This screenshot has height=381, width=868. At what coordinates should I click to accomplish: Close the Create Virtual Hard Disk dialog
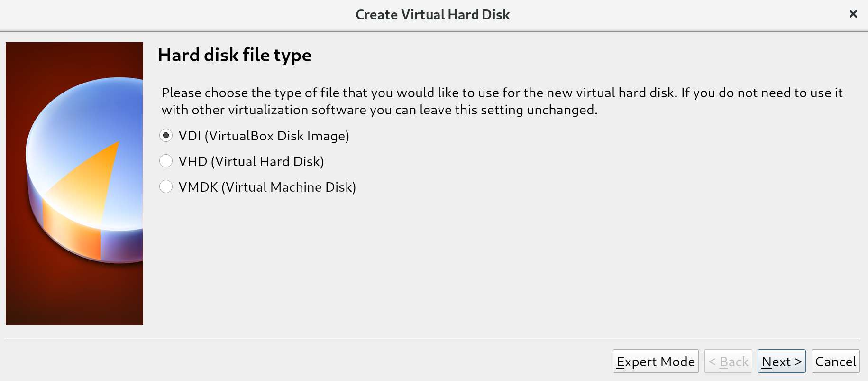(x=853, y=14)
